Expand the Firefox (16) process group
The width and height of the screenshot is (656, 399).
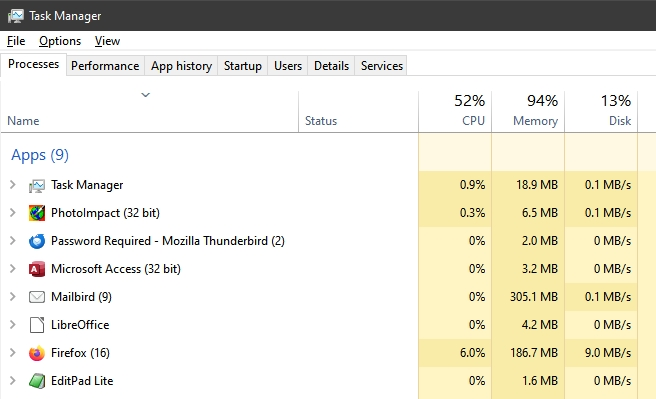pos(13,353)
